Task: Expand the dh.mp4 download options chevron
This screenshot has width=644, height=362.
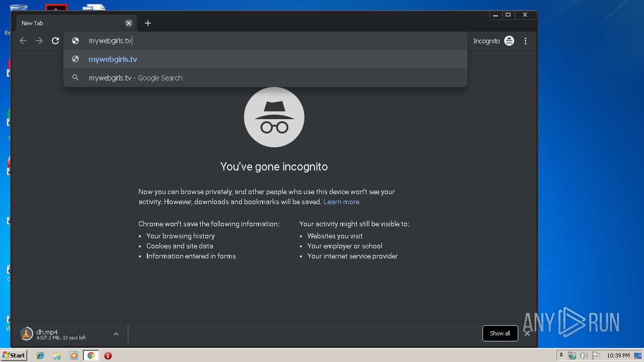Action: (116, 334)
